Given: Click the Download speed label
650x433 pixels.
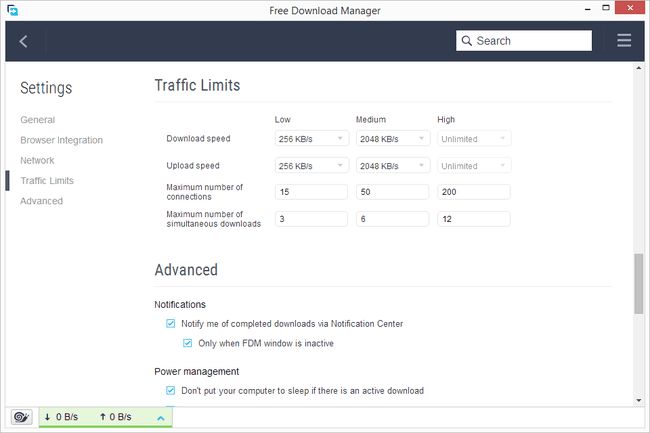Looking at the screenshot, I should click(198, 138).
